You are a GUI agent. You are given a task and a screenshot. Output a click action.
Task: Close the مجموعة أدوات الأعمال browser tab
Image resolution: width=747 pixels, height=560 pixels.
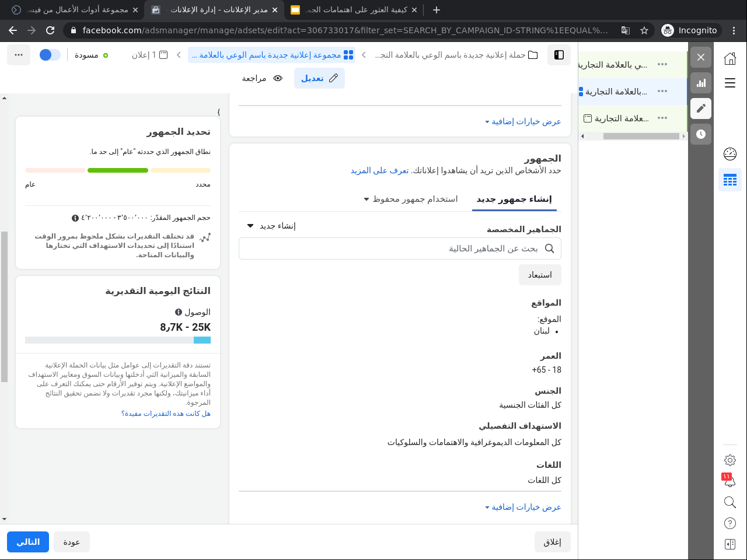(x=135, y=10)
